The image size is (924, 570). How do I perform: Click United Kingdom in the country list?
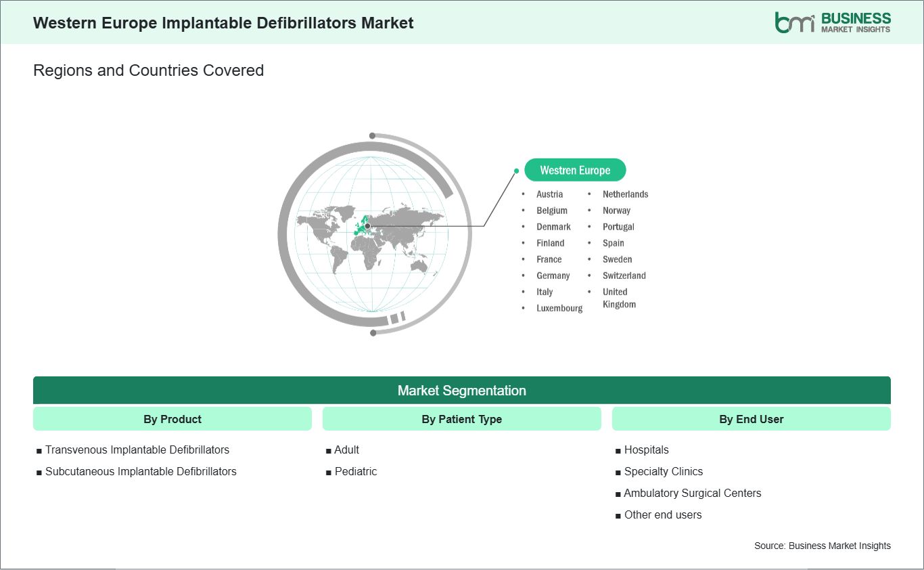pyautogui.click(x=620, y=298)
